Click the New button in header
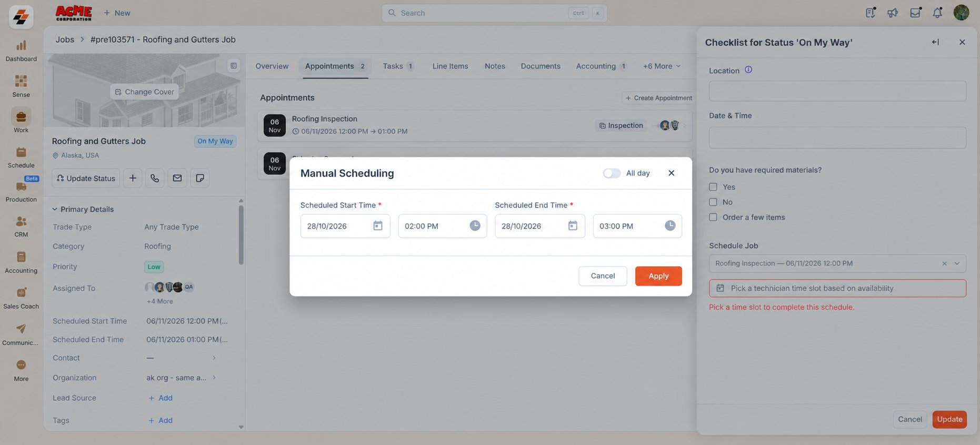980x445 pixels. pyautogui.click(x=117, y=13)
